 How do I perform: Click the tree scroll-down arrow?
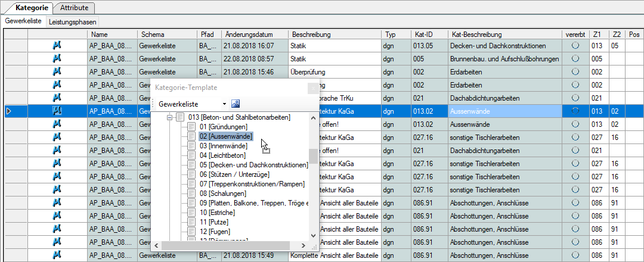tap(314, 235)
